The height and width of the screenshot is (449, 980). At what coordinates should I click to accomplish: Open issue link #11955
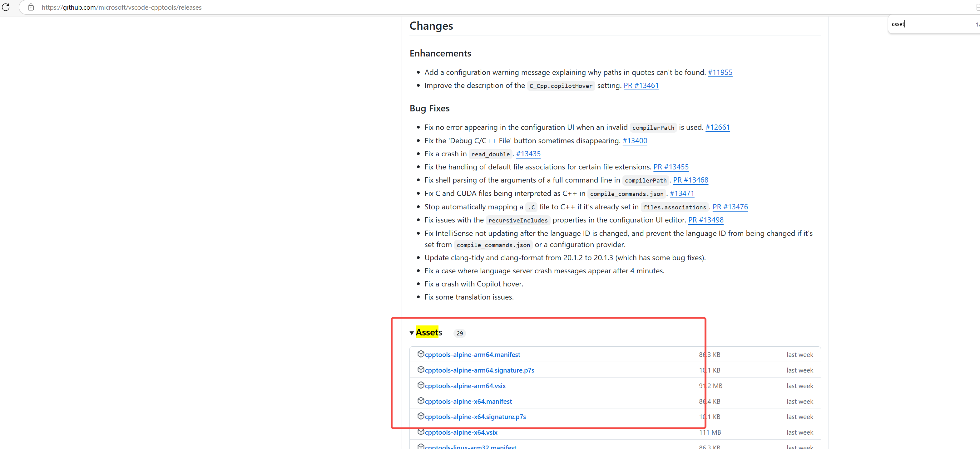point(720,72)
